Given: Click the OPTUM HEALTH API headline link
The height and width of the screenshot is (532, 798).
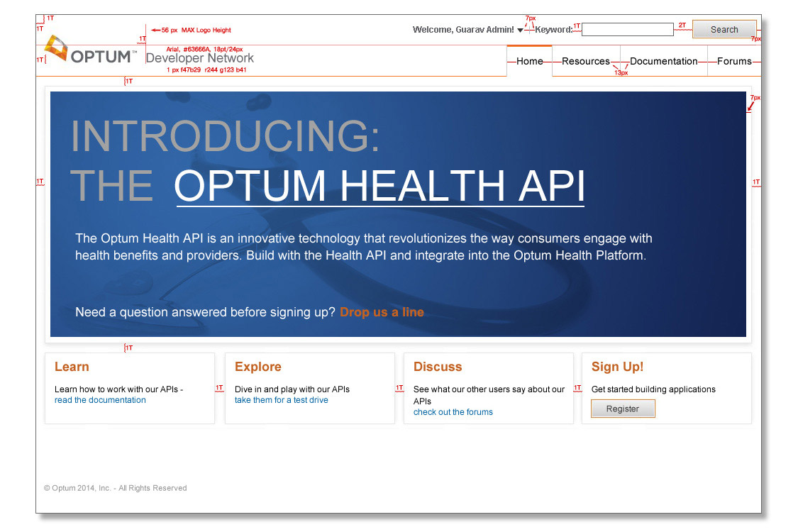Looking at the screenshot, I should coord(379,186).
